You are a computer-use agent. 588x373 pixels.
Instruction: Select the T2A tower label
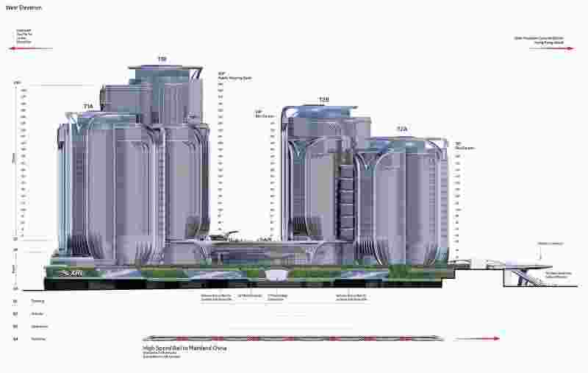pyautogui.click(x=402, y=129)
